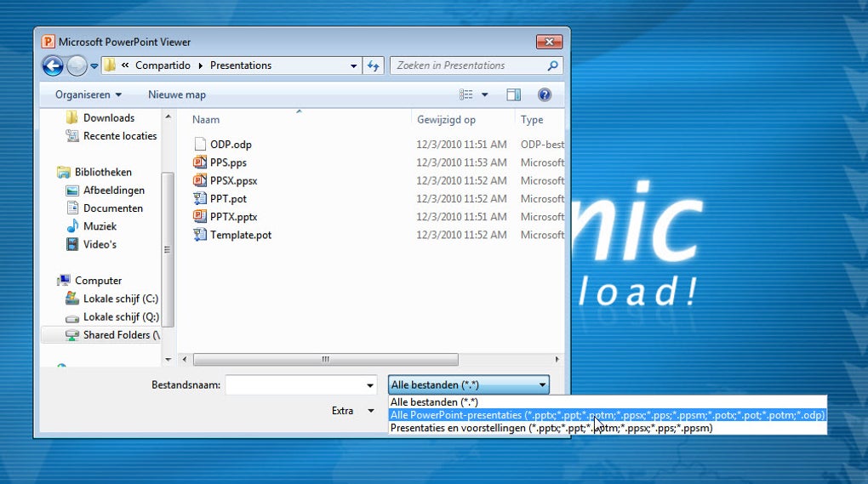Select the file name 'PPSX.ppsx'

coord(234,181)
